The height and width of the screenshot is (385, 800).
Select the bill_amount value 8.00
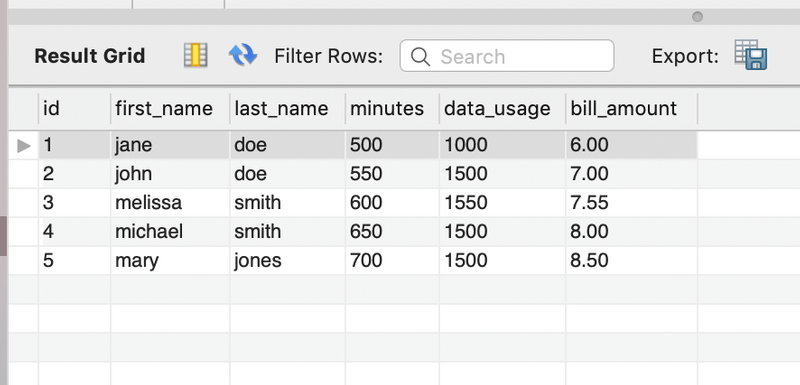coord(632,232)
